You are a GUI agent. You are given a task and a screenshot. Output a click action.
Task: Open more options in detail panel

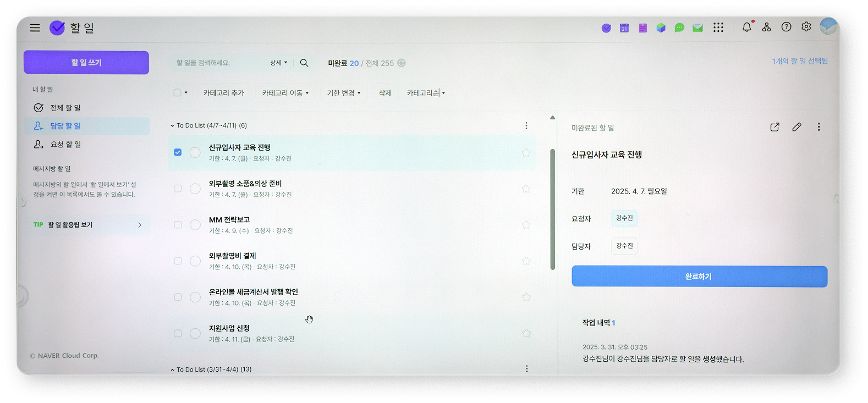pos(818,127)
